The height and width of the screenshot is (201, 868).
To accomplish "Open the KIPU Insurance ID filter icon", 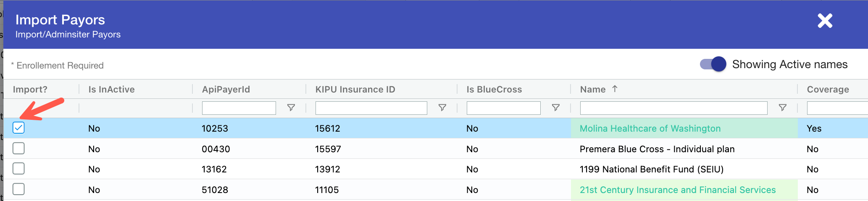I will tap(442, 108).
